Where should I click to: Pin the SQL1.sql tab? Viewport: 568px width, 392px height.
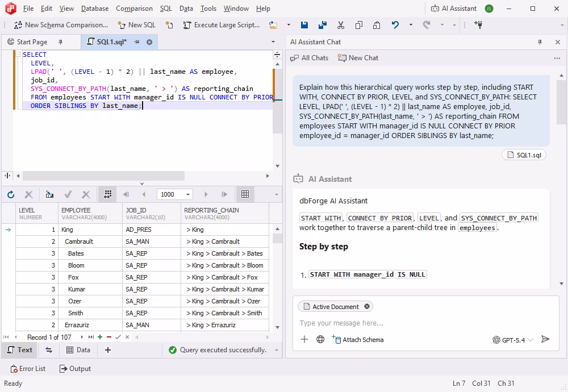(137, 42)
